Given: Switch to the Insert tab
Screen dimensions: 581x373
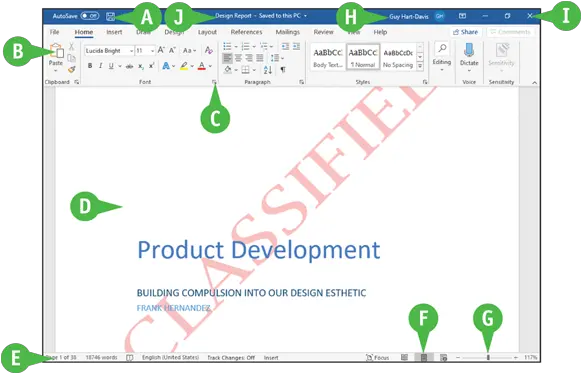Looking at the screenshot, I should pos(114,32).
